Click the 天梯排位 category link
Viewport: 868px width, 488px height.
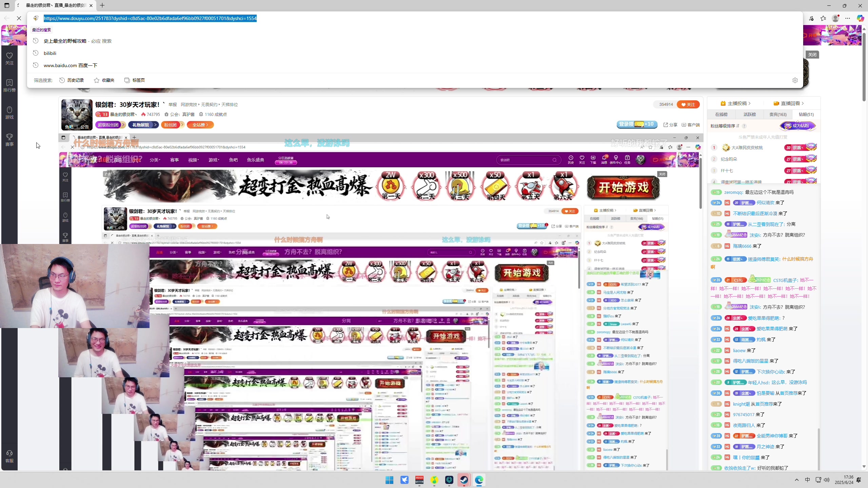230,105
